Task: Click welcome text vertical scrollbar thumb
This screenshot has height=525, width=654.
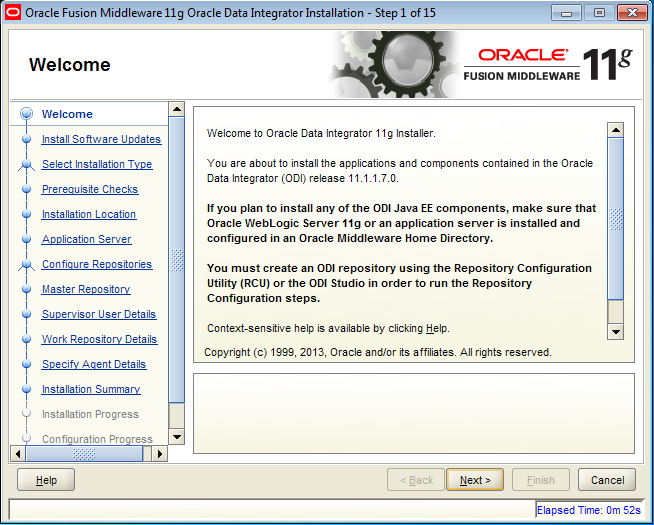Action: click(x=616, y=219)
